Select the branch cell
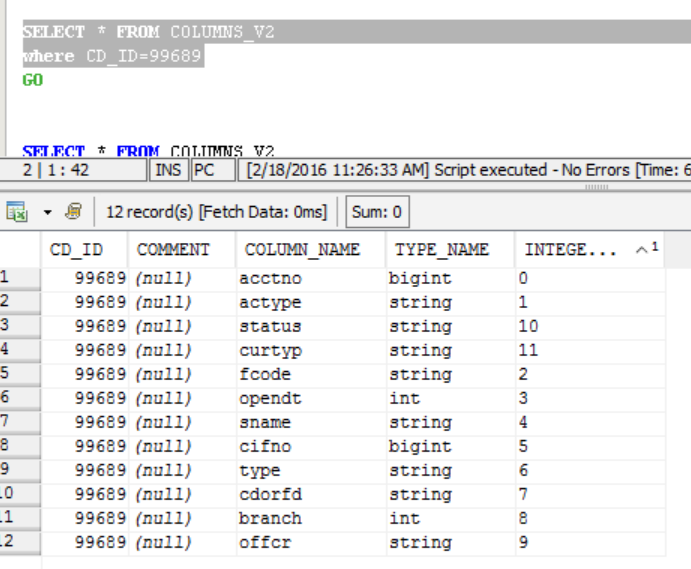The width and height of the screenshot is (691, 569). pos(311,518)
